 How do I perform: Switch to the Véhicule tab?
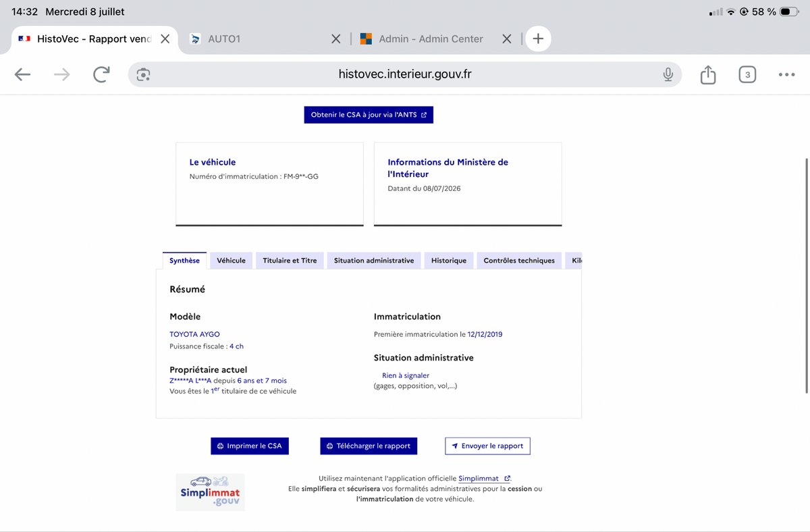tap(231, 261)
